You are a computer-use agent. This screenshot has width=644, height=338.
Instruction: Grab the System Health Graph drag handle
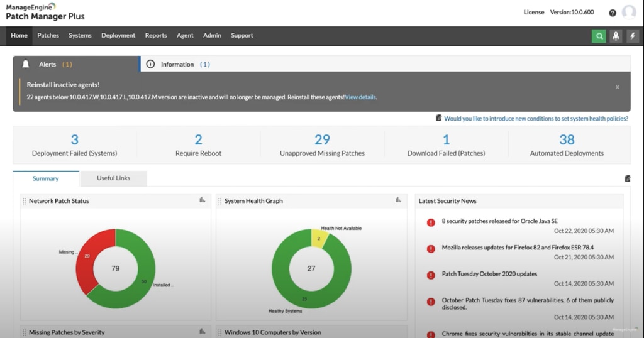click(x=219, y=201)
